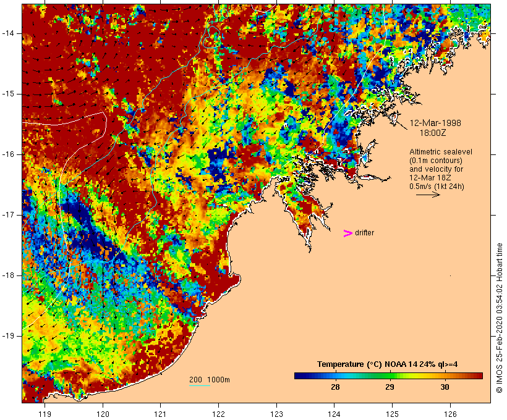Image resolution: width=507 pixels, height=420 pixels.
Task: Click the latitude axis label '-14'
Action: coord(8,33)
